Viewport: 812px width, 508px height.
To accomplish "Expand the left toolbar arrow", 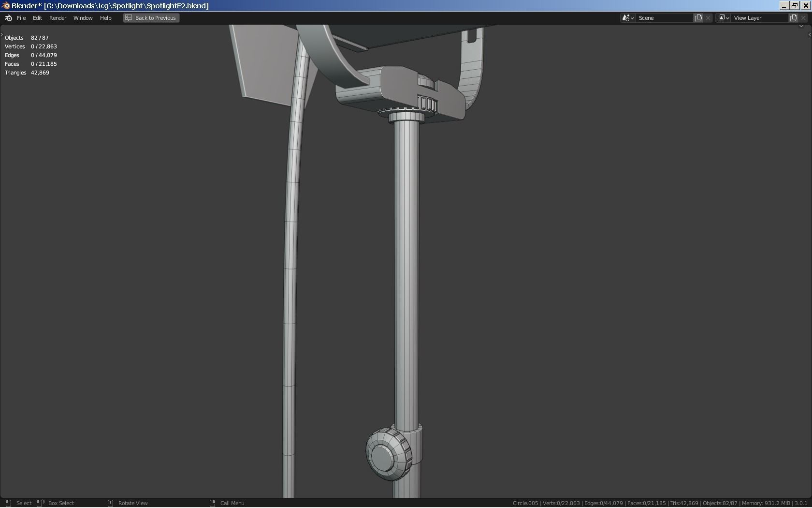I will 2,35.
